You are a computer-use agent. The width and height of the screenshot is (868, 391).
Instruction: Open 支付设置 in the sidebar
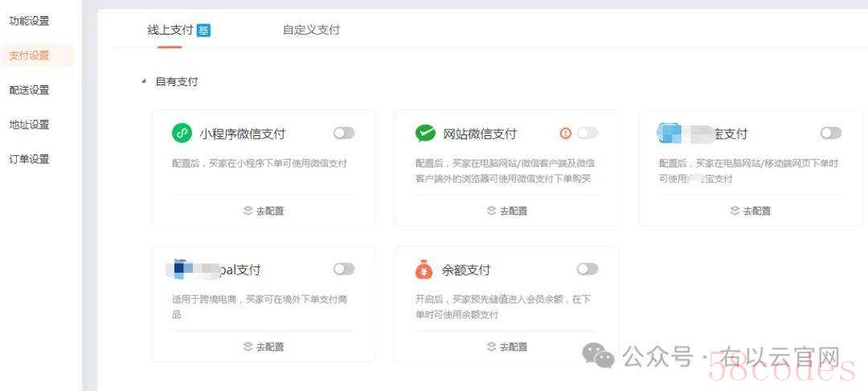(x=30, y=56)
